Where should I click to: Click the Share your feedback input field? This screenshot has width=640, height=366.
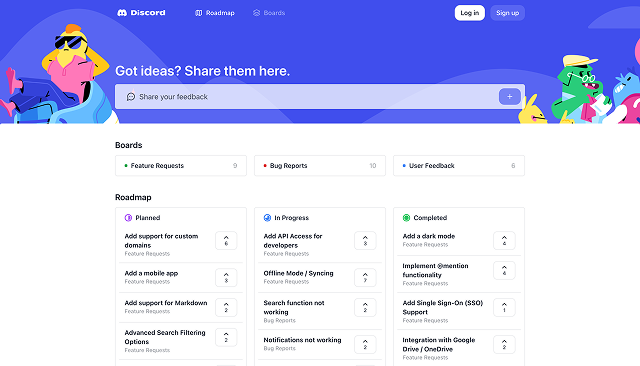coord(320,97)
